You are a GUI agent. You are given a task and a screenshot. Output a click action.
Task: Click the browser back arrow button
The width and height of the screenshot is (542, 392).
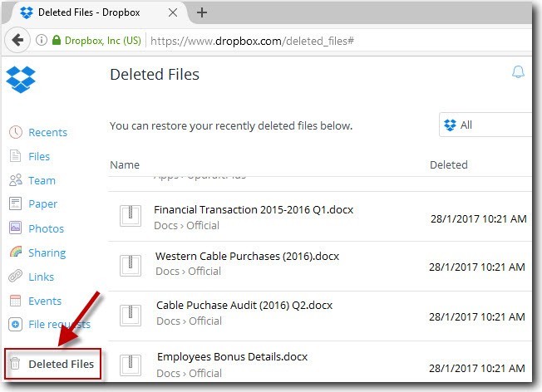pos(17,40)
